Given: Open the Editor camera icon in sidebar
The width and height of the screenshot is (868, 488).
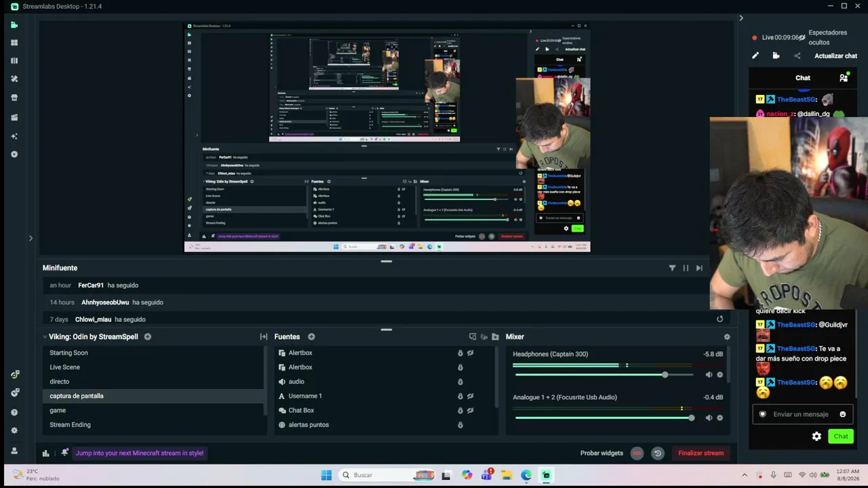Looking at the screenshot, I should (14, 25).
